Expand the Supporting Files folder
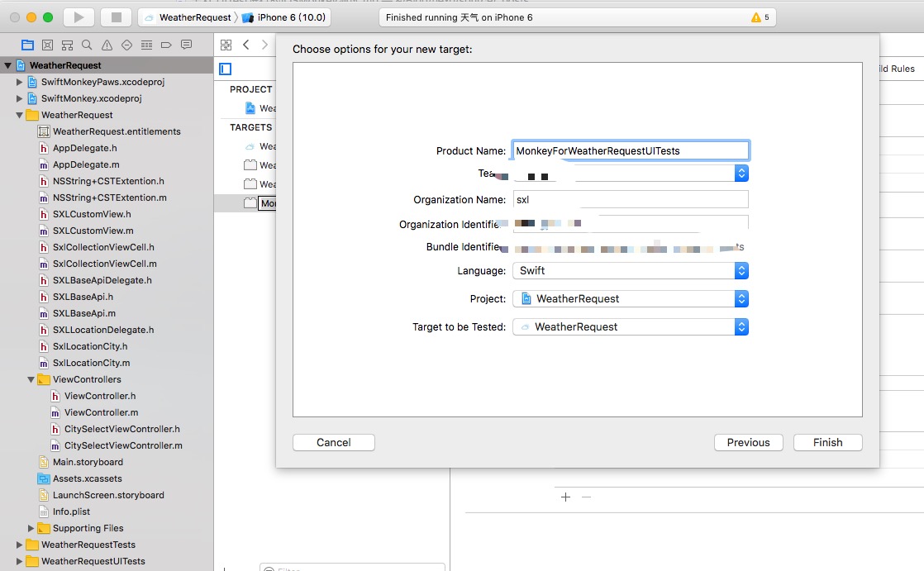924x571 pixels. [31, 528]
